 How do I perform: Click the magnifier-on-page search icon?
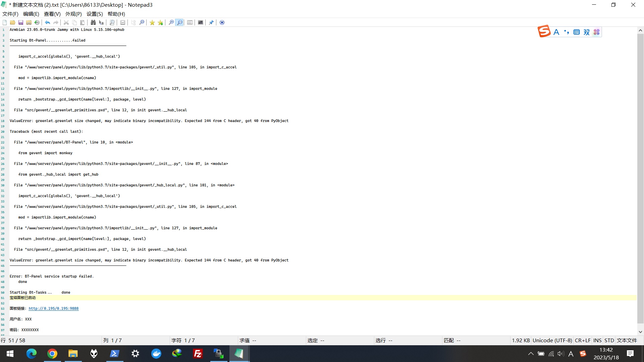click(112, 22)
